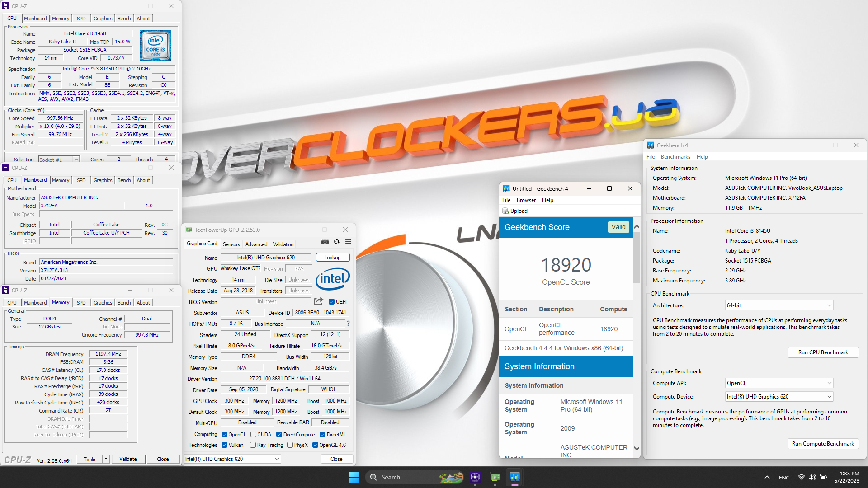Click the Close button in GPU-Z footer
This screenshot has height=488, width=868.
pos(336,459)
